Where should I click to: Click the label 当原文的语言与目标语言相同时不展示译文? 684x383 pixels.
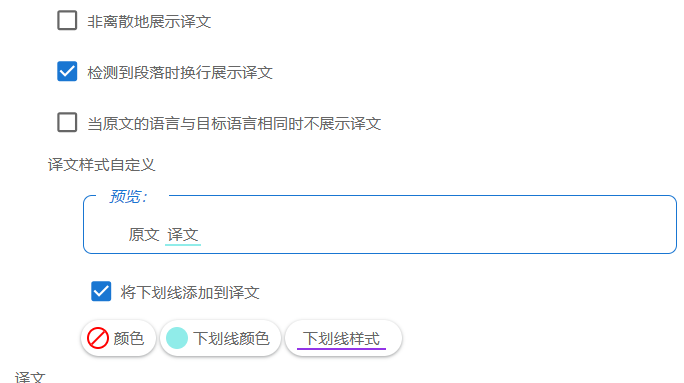(x=234, y=123)
